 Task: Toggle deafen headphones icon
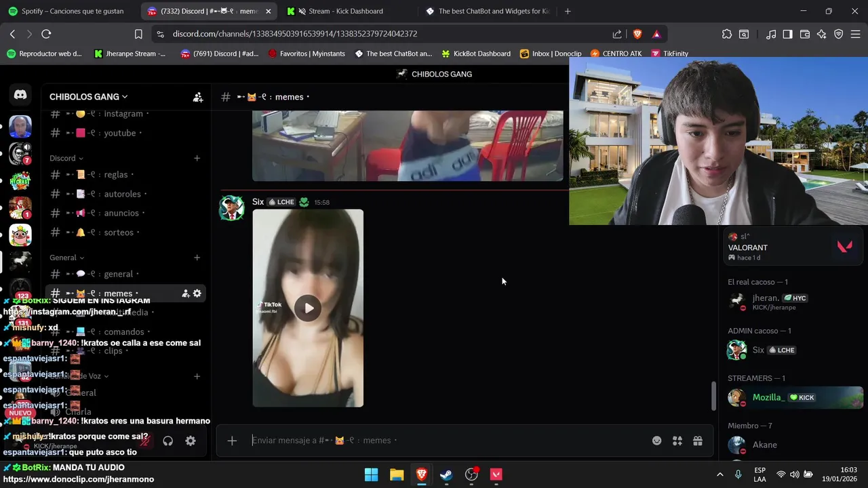(x=167, y=441)
